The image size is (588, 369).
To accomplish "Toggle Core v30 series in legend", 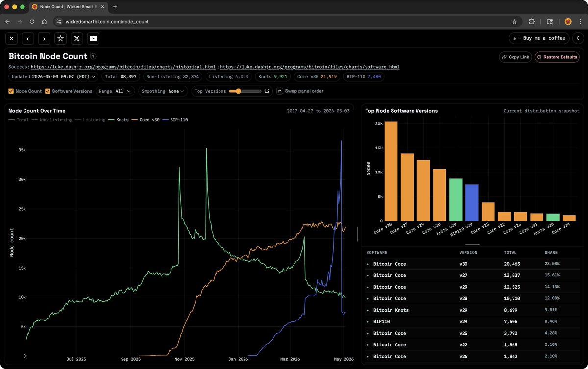I will click(x=146, y=120).
